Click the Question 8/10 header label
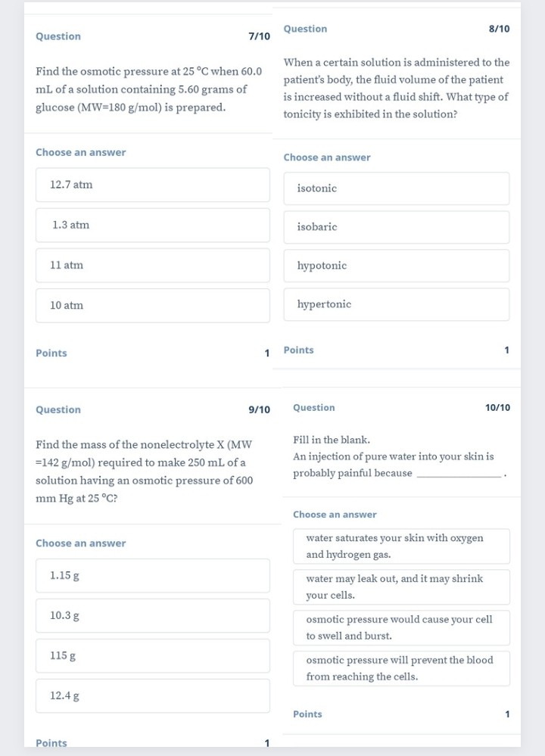The width and height of the screenshot is (545, 756). pos(305,29)
